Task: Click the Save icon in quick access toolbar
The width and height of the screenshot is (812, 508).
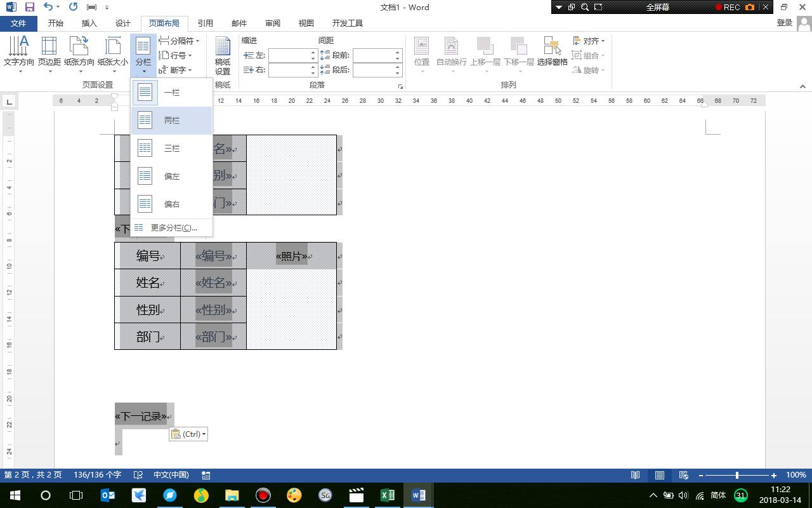Action: tap(29, 7)
